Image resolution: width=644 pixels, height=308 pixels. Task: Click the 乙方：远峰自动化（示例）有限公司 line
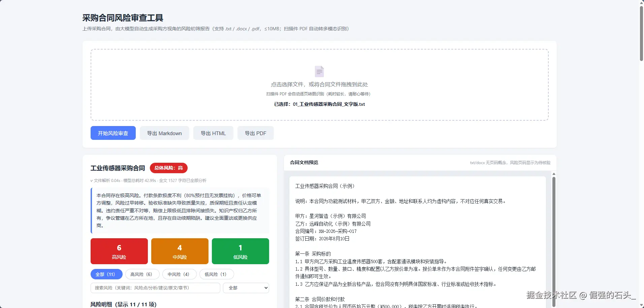(x=333, y=224)
